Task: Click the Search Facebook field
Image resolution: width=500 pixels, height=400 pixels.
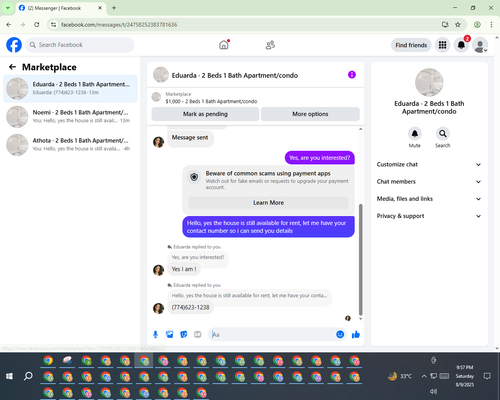Action: [x=80, y=45]
